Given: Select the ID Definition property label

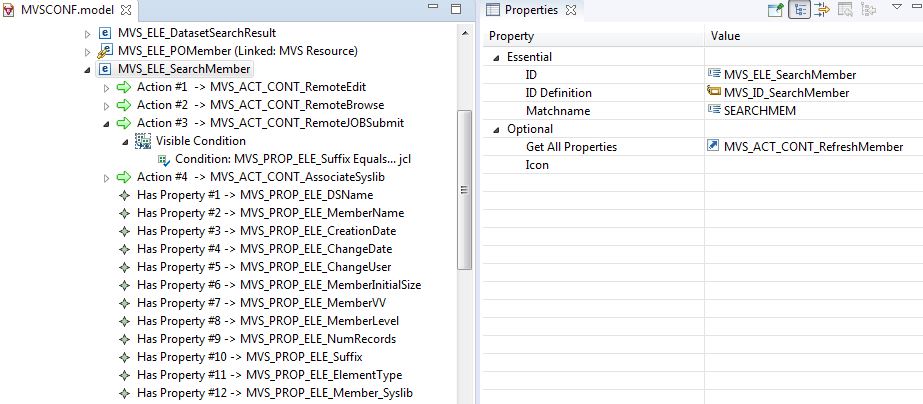Looking at the screenshot, I should 559,93.
